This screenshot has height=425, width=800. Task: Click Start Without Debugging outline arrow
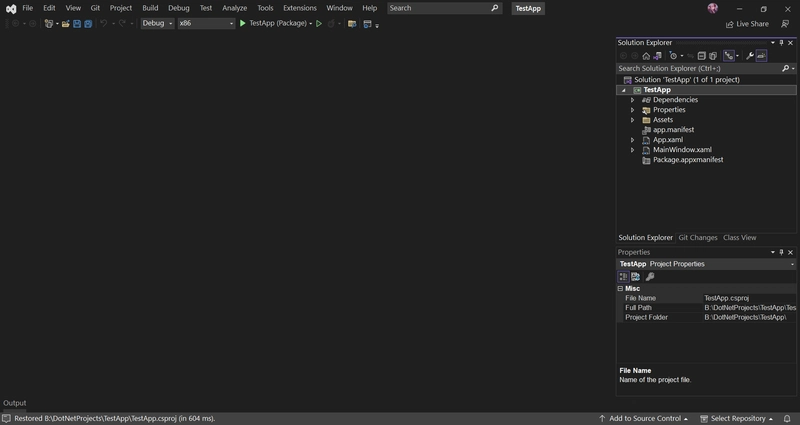(319, 23)
